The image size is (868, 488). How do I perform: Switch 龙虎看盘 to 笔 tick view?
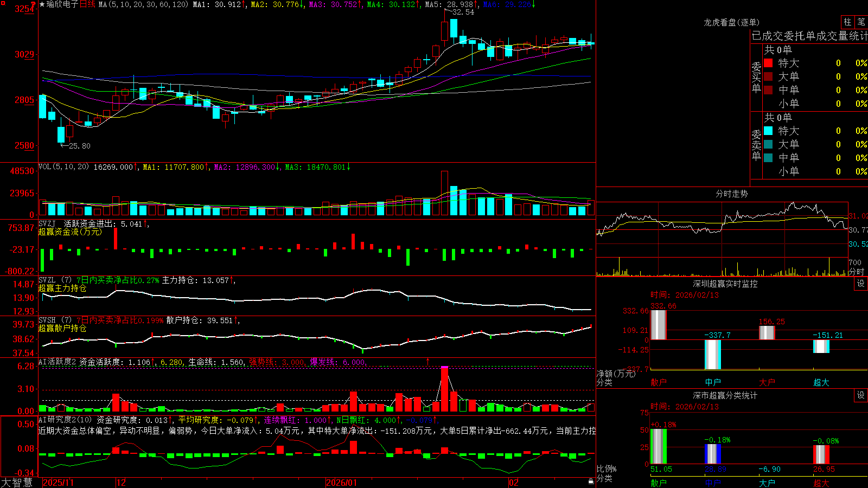861,22
